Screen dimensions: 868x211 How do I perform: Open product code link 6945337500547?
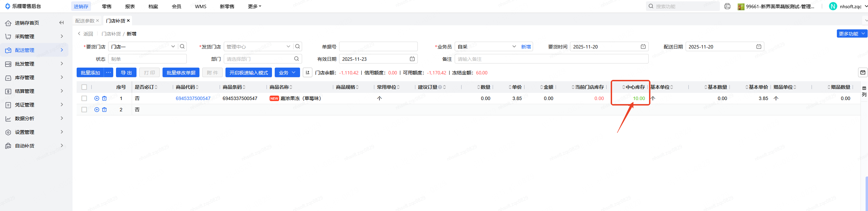click(x=193, y=98)
